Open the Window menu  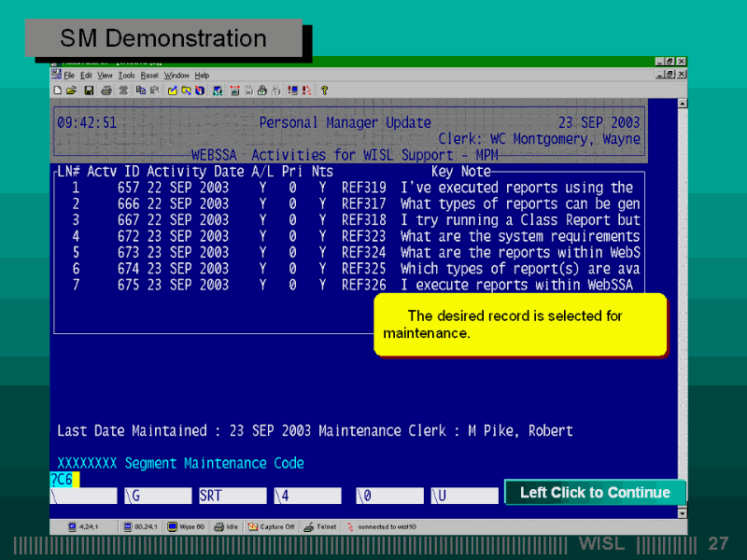[176, 75]
